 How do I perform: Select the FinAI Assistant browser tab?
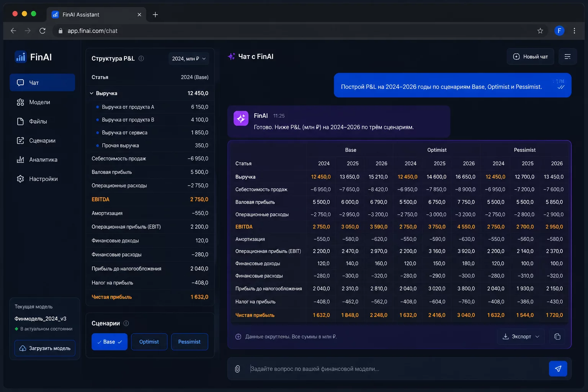pos(97,15)
